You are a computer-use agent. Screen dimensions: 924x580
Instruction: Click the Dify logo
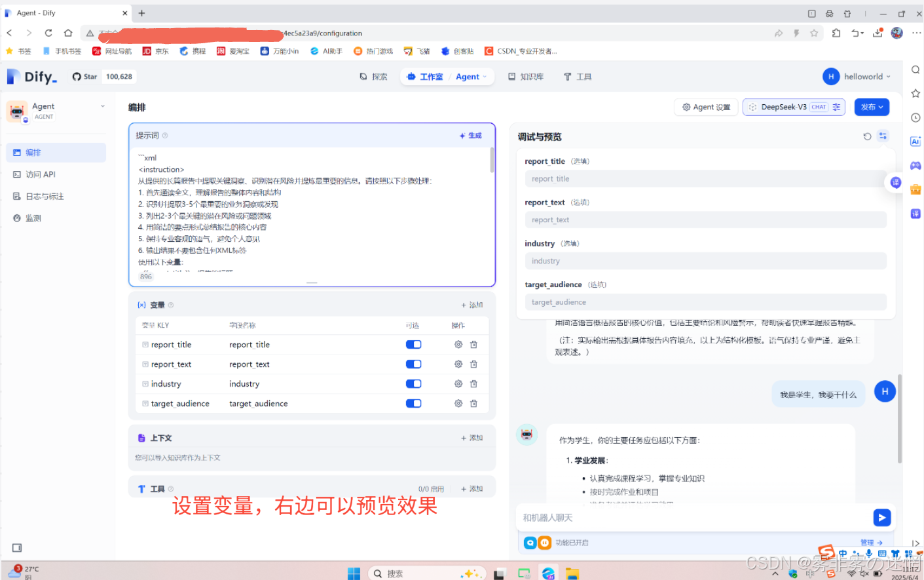click(x=32, y=77)
